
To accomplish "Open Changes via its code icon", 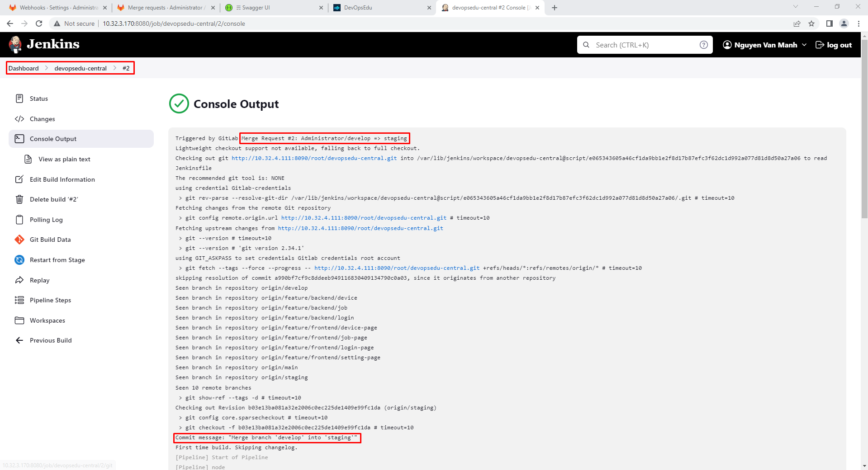I will pos(19,119).
